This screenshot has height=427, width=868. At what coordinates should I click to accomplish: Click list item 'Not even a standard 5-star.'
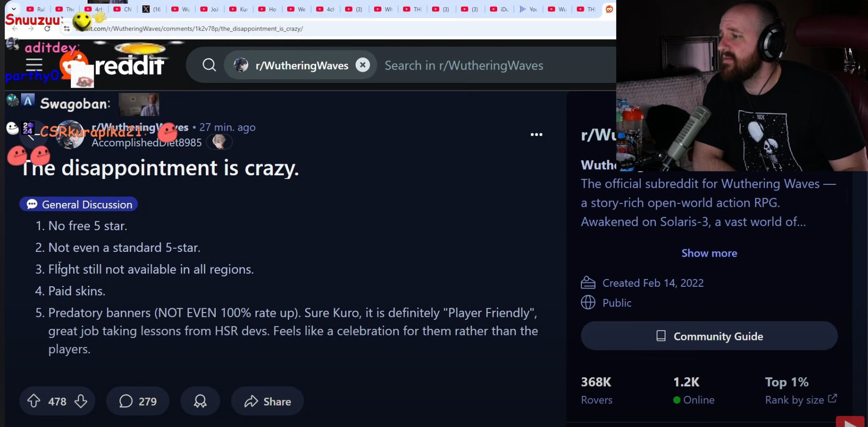(x=124, y=247)
